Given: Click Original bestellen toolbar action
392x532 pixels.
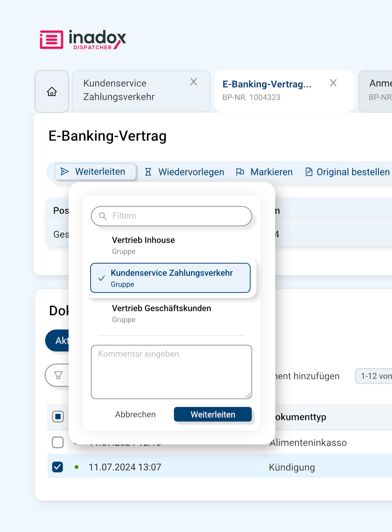Looking at the screenshot, I should [x=347, y=172].
